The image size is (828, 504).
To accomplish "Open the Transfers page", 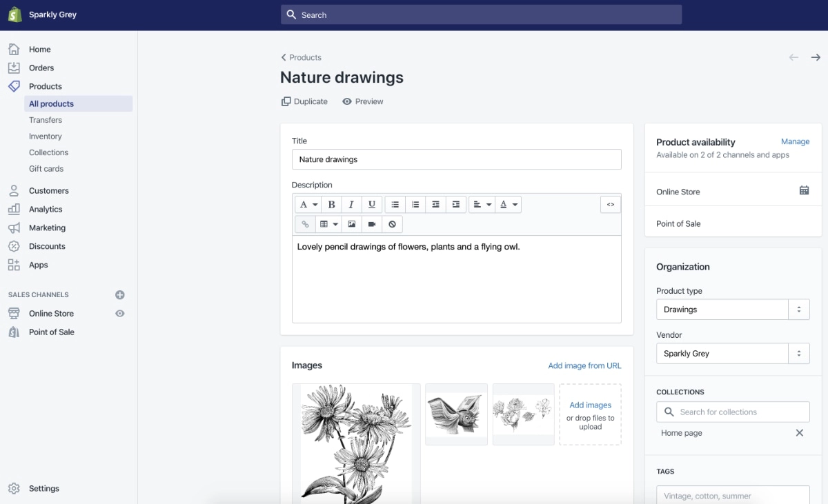I will tap(46, 120).
